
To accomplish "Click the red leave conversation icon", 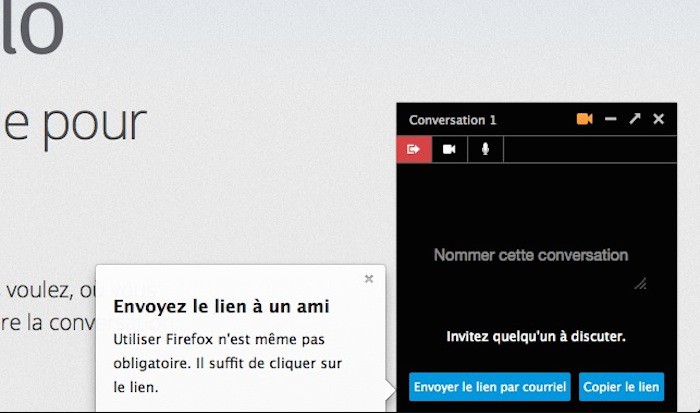I will 414,149.
